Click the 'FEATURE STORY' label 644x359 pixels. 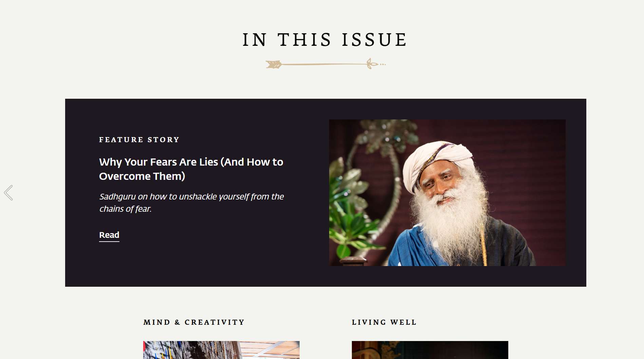(139, 139)
